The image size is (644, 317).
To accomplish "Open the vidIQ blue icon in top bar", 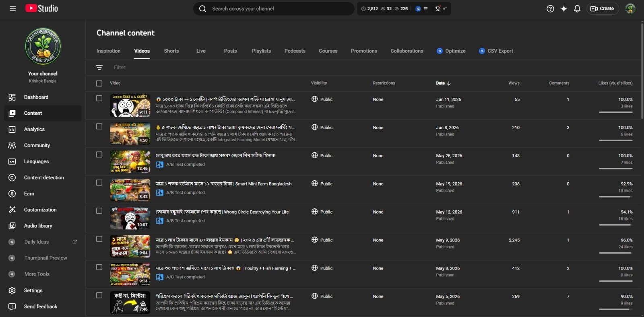I will (x=418, y=8).
